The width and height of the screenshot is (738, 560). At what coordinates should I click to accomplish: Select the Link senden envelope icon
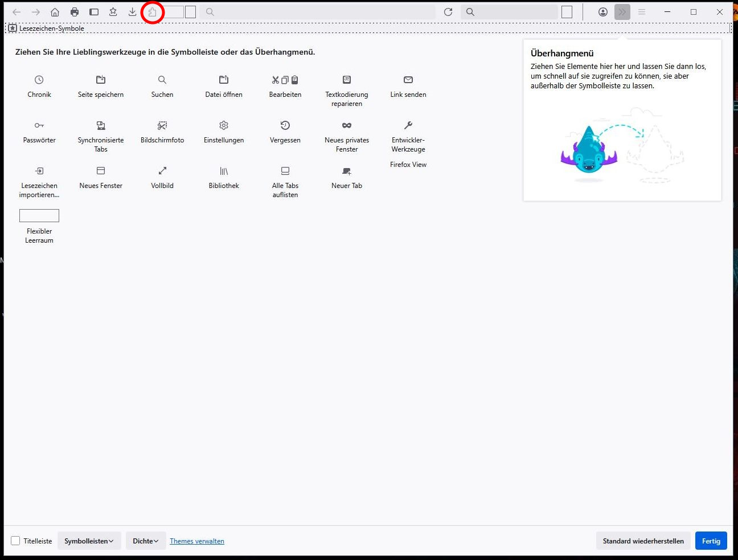coord(408,80)
